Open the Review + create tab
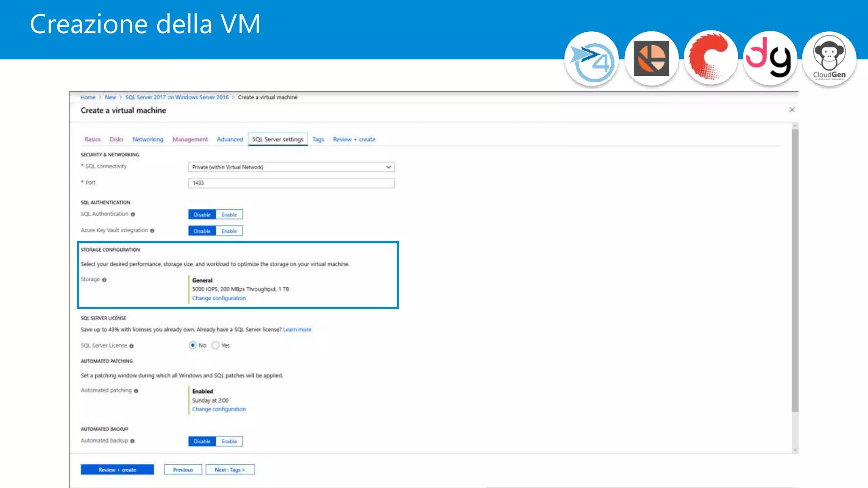868x488 pixels. (354, 139)
